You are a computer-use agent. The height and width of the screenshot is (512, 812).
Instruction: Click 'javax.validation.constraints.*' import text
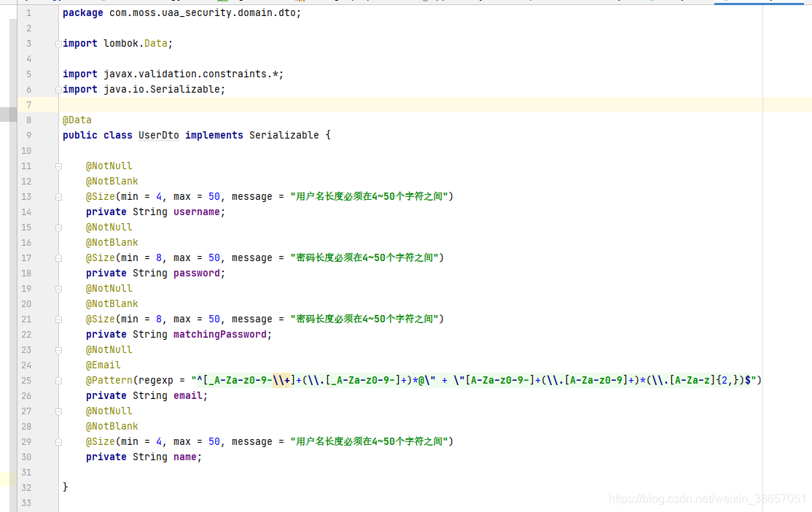[x=190, y=74]
